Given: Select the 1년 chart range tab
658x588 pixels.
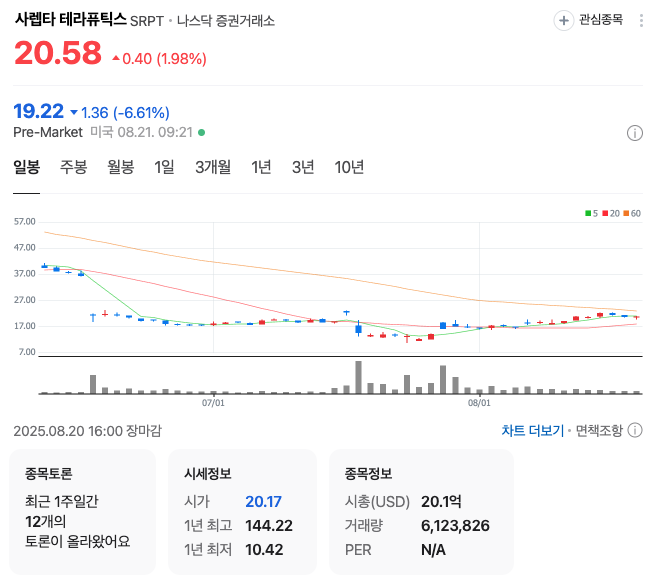Looking at the screenshot, I should click(x=261, y=167).
